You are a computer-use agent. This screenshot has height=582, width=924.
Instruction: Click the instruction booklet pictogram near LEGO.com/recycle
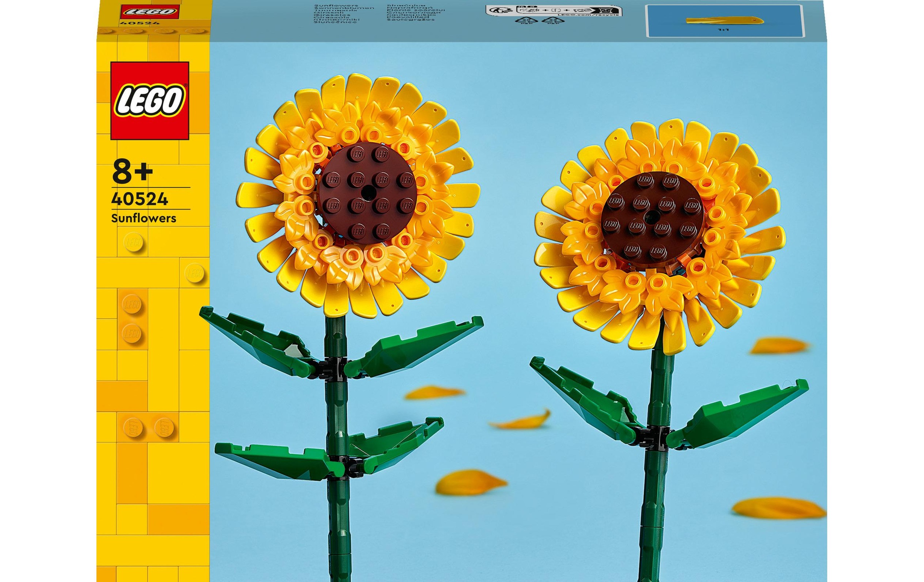pyautogui.click(x=582, y=10)
